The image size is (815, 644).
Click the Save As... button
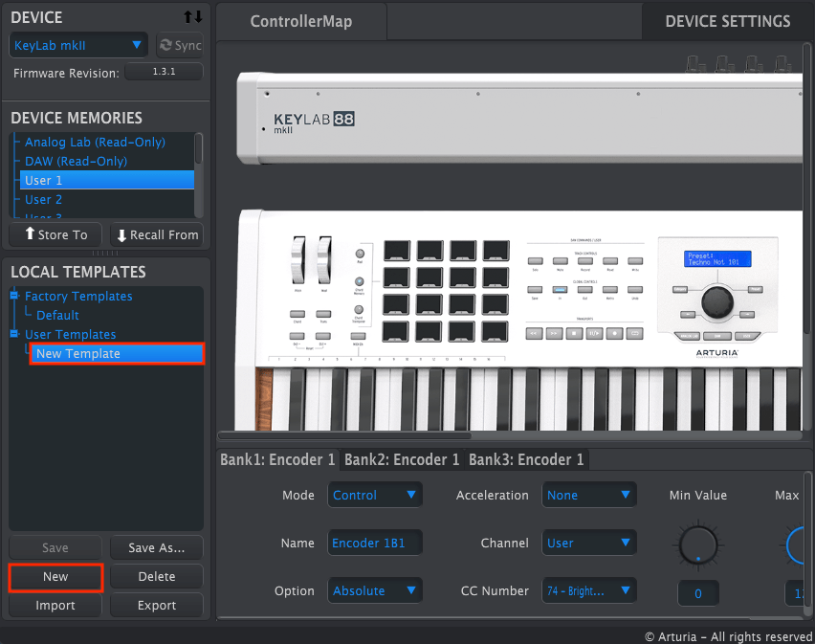(x=156, y=547)
